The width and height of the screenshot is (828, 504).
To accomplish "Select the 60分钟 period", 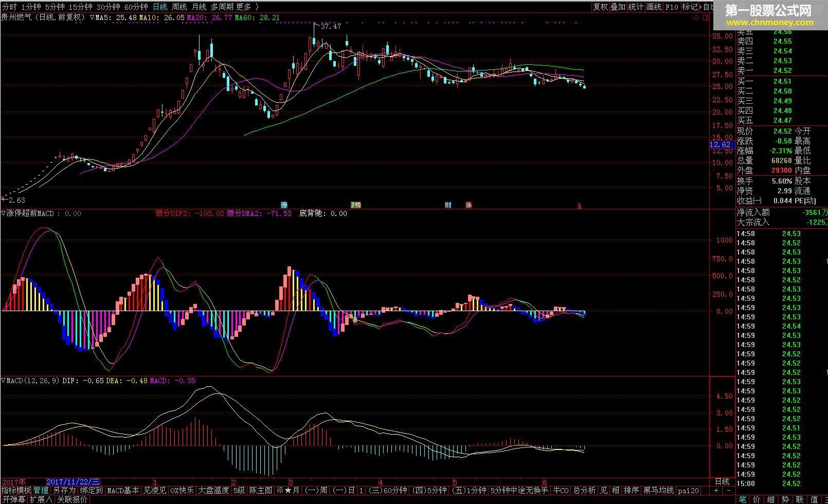I will point(136,7).
